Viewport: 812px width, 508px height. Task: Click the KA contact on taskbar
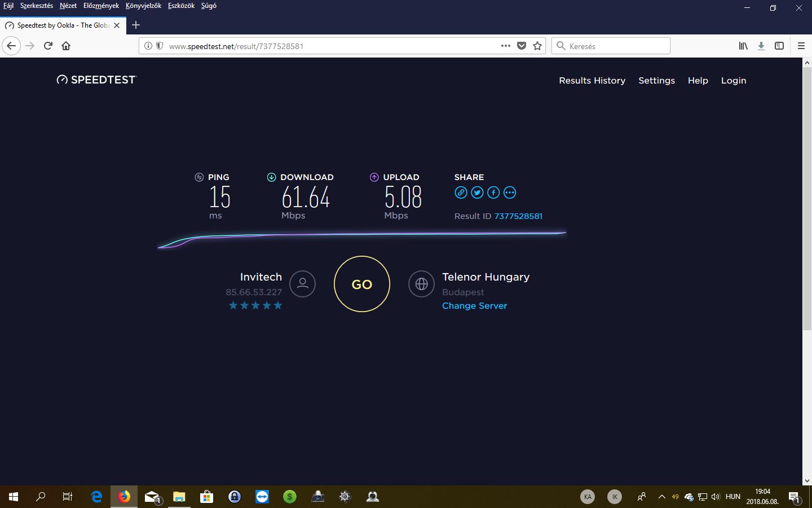[x=588, y=497]
